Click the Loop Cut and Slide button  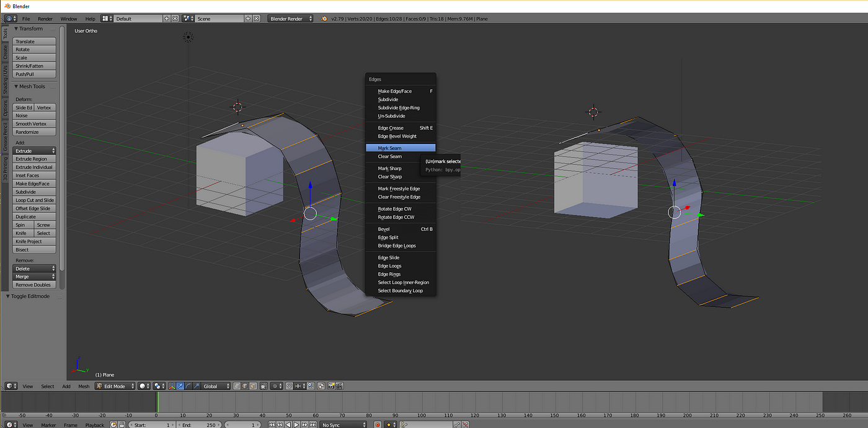point(34,200)
